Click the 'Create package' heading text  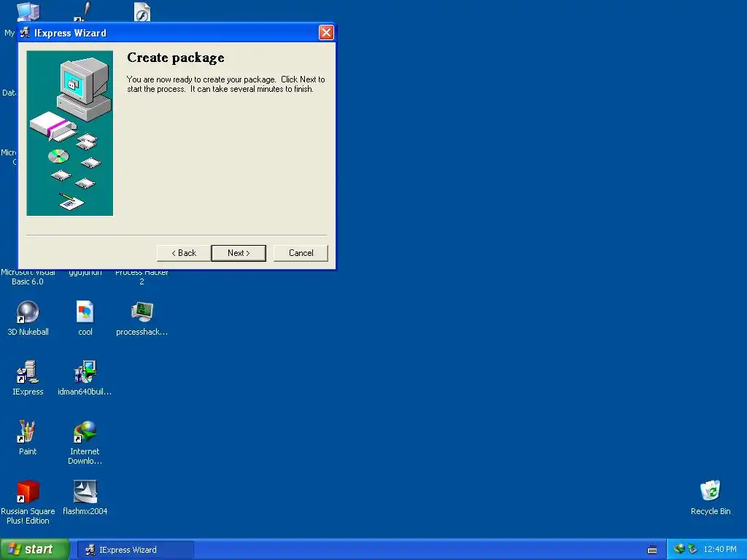(175, 58)
